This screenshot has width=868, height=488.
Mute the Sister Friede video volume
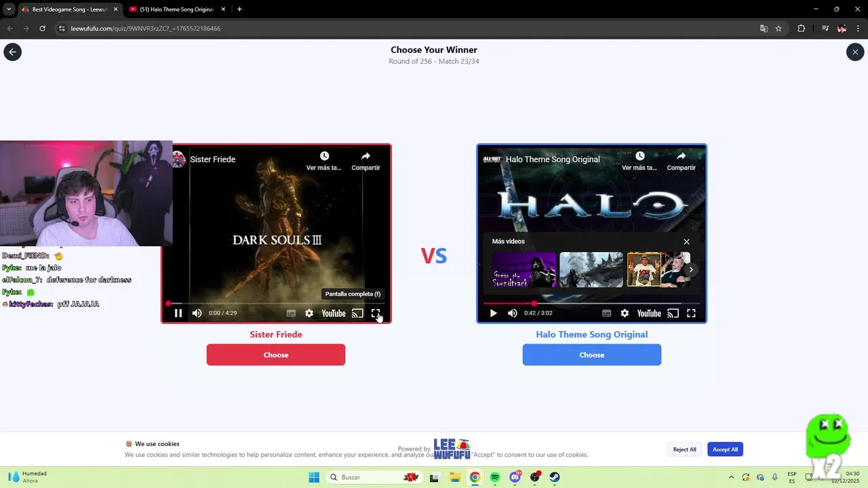coord(197,313)
